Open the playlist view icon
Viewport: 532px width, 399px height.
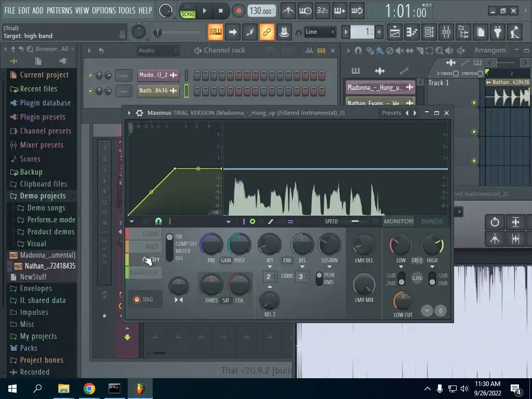tap(395, 32)
